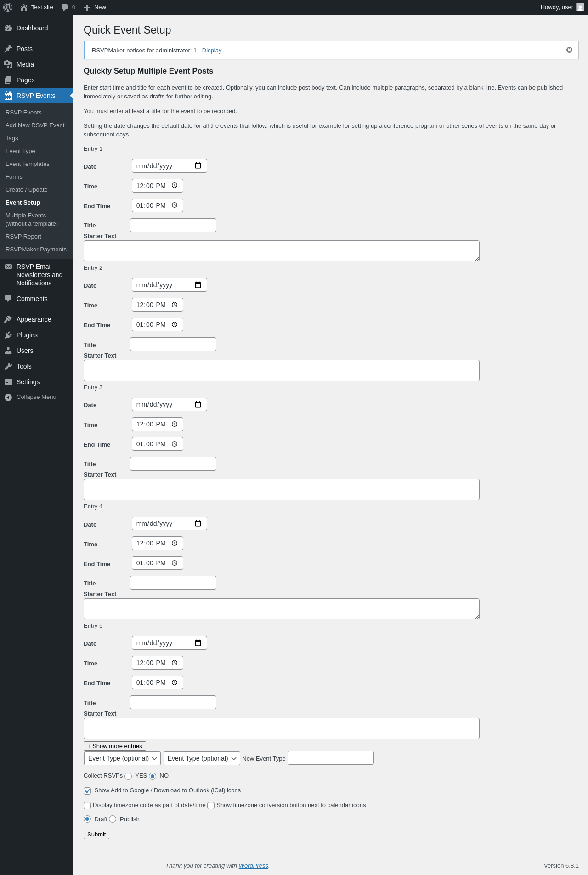Open clock picker icon for Entry 4 End Time
The width and height of the screenshot is (588, 875).
click(x=175, y=563)
